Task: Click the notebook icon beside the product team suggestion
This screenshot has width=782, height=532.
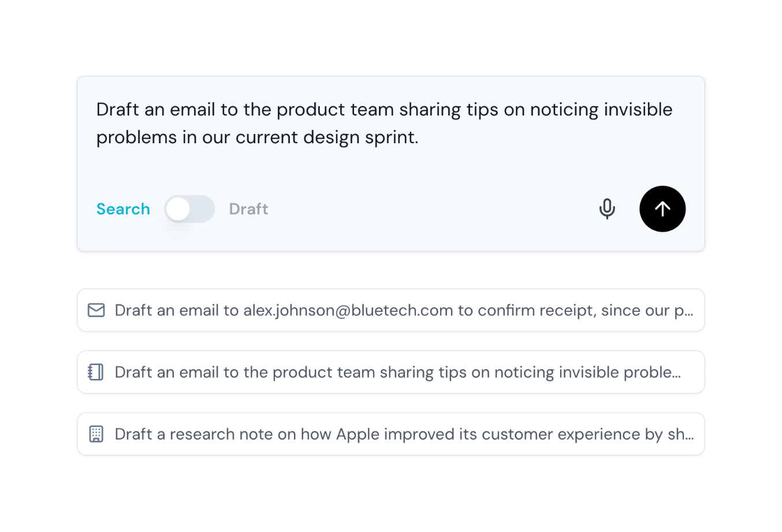Action: click(x=96, y=372)
